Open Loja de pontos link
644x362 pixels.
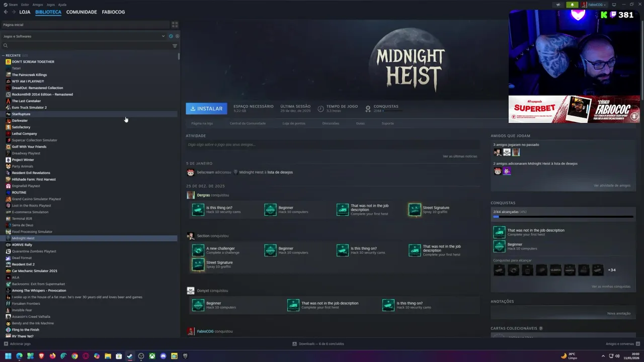294,123
